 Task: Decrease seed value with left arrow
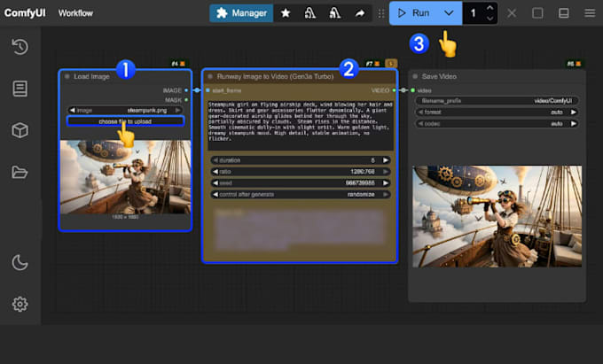click(215, 183)
